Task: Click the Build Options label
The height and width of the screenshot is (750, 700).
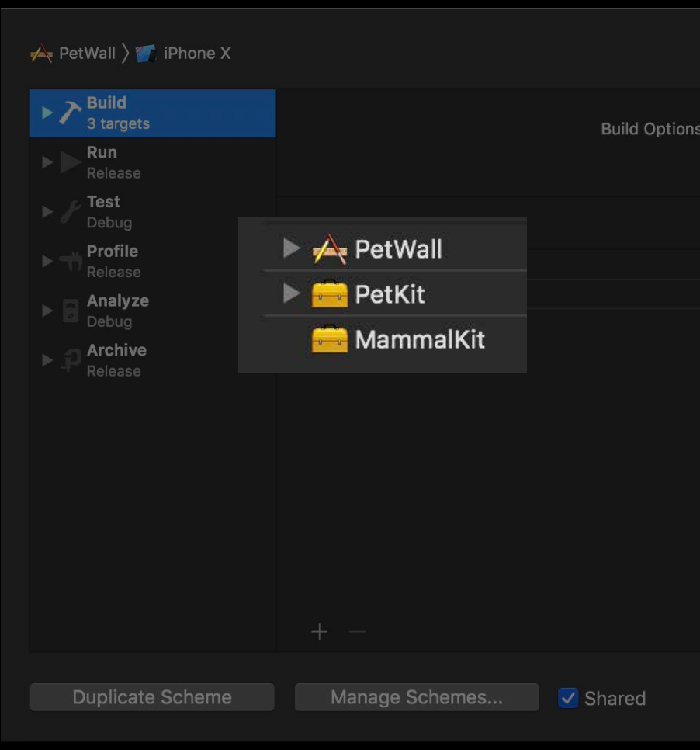Action: (x=650, y=129)
